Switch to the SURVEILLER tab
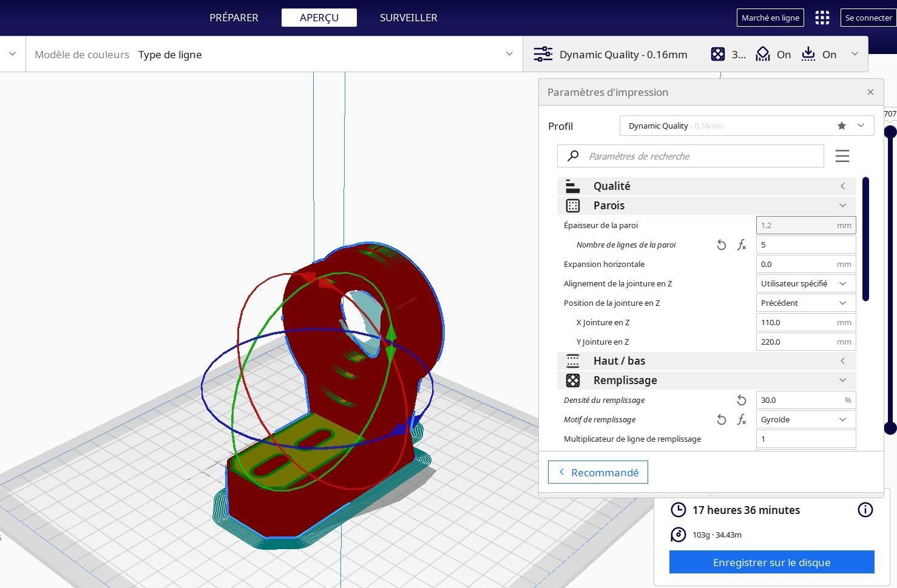 pos(408,18)
